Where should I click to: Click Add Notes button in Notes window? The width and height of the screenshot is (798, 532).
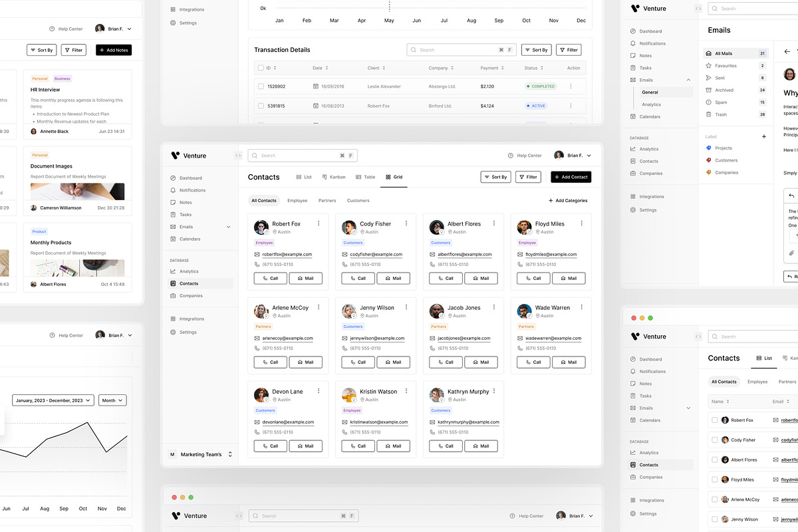[x=114, y=50]
